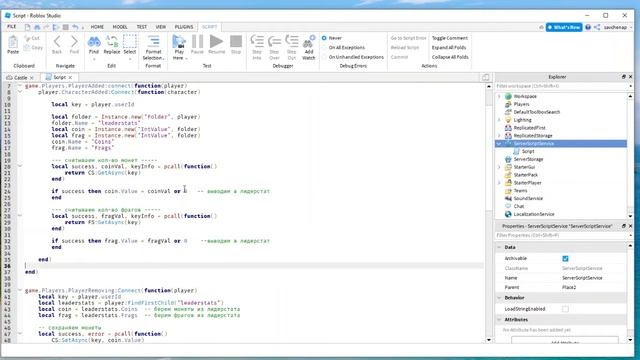Click the Filter Properties search field
This screenshot has width=640, height=360.
pos(562,236)
